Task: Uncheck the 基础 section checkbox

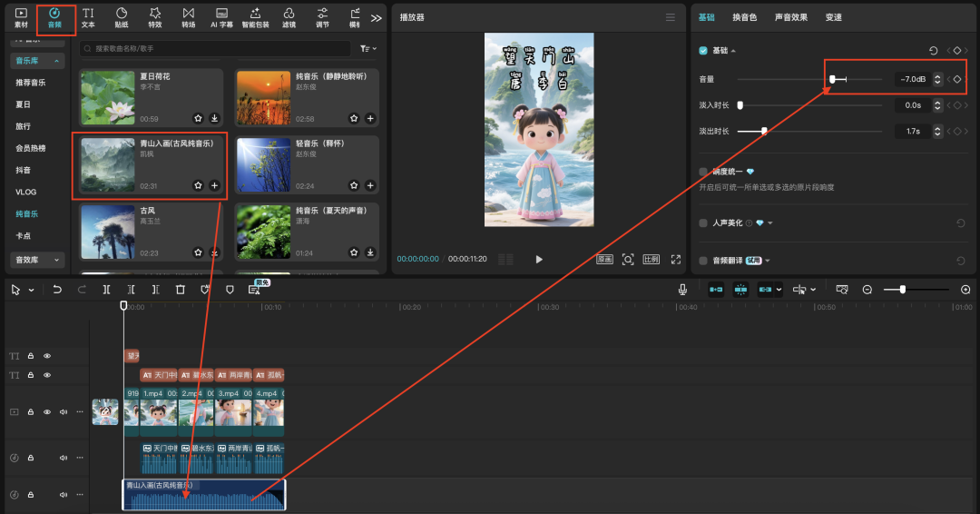Action: 703,51
